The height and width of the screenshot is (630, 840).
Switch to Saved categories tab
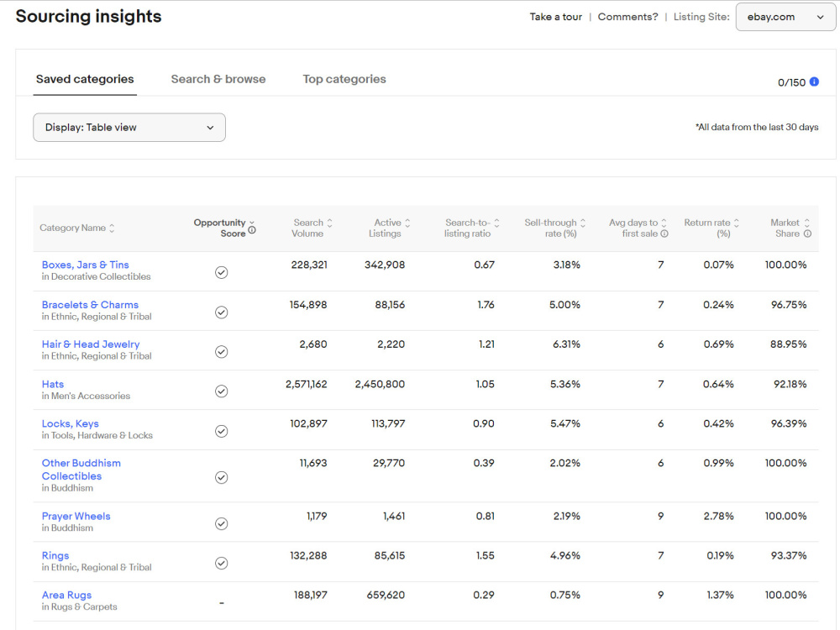pos(85,79)
